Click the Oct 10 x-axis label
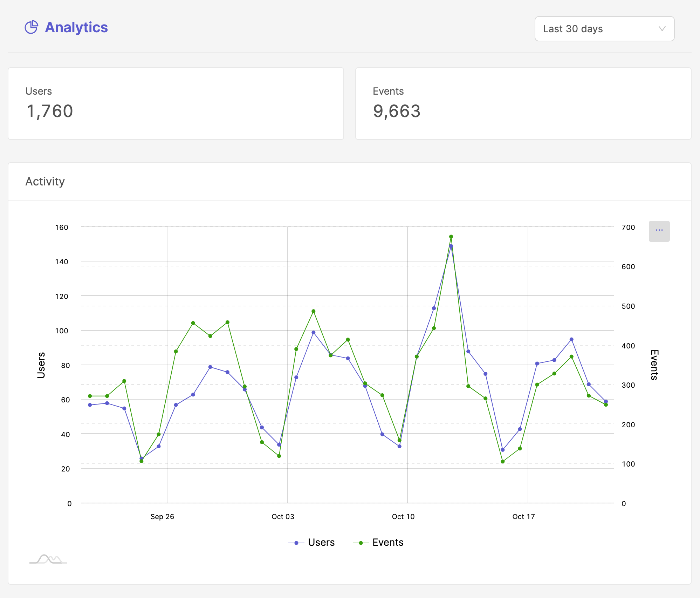 click(x=403, y=517)
